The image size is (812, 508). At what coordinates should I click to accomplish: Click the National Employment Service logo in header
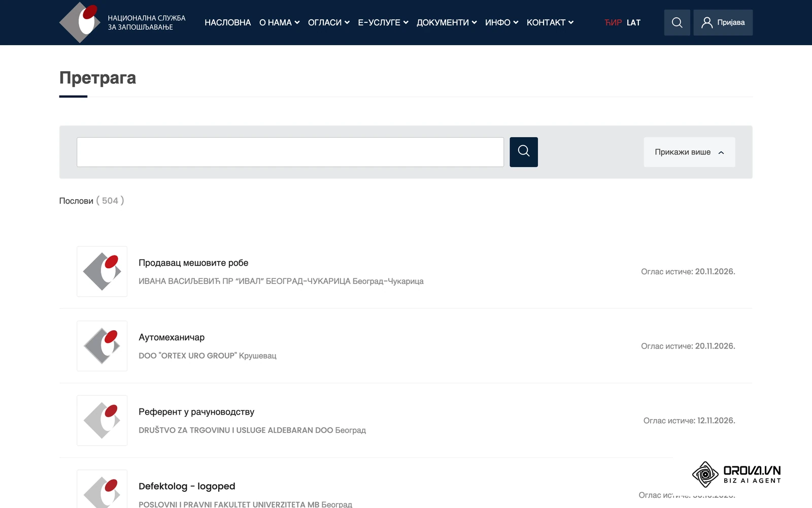coord(122,22)
